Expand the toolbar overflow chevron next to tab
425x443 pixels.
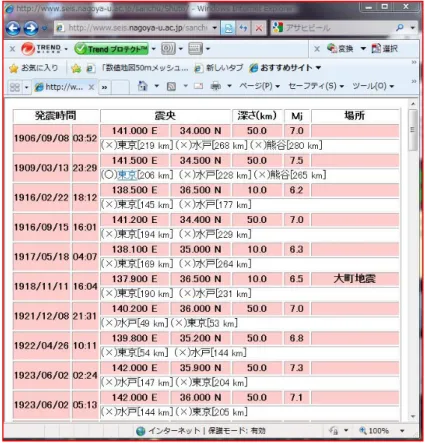coord(104,88)
